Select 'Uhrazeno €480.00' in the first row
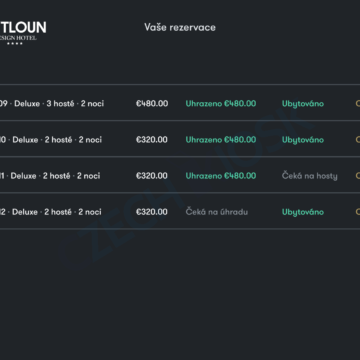The width and height of the screenshot is (360, 360). pyautogui.click(x=221, y=104)
